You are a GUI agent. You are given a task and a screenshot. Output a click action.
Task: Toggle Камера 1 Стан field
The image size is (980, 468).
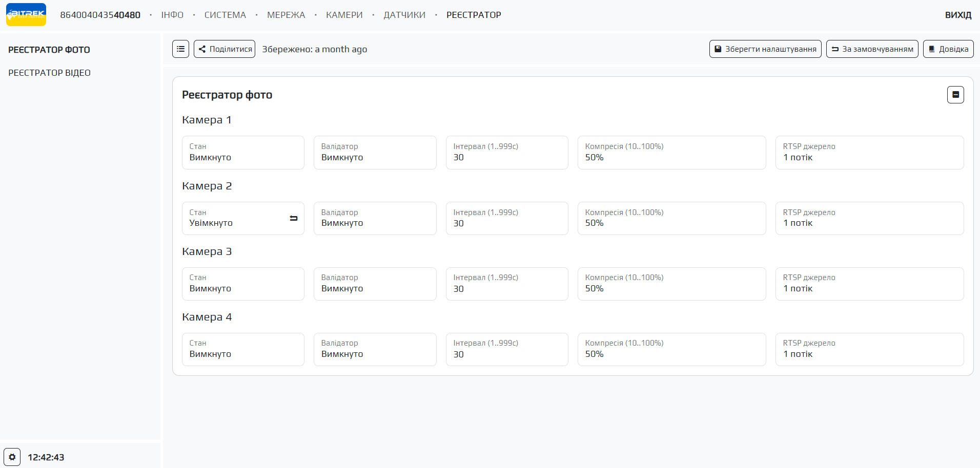click(x=243, y=153)
